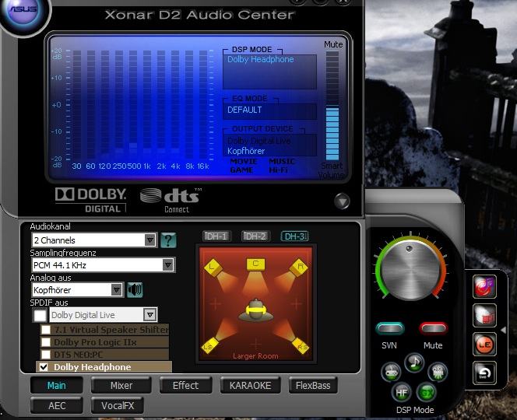Enable Dolby Pro Logic IIx checkbox

point(46,342)
